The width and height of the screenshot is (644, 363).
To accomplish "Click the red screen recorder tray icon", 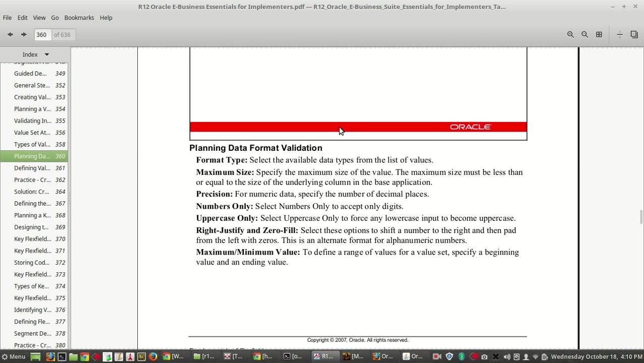I will 437,356.
